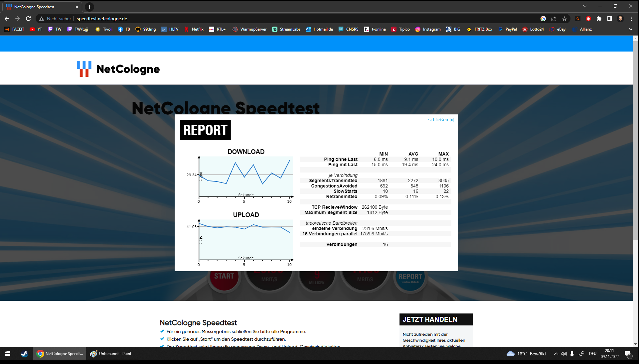
Task: Reload the page with the refresh icon
Action: point(28,19)
